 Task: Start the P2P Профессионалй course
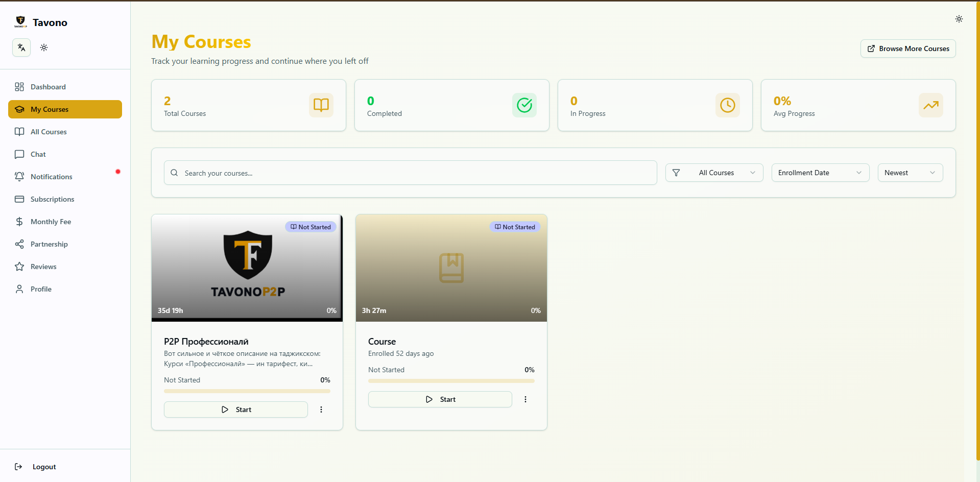236,409
